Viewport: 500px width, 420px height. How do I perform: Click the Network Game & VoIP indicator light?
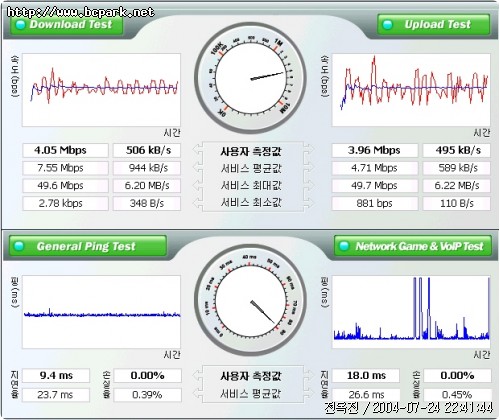tap(344, 246)
